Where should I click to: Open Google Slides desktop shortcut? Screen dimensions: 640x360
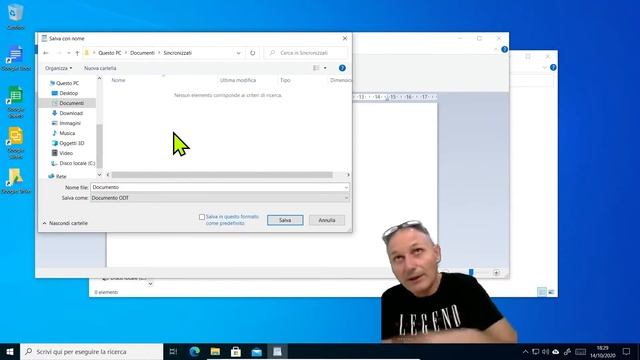click(16, 143)
